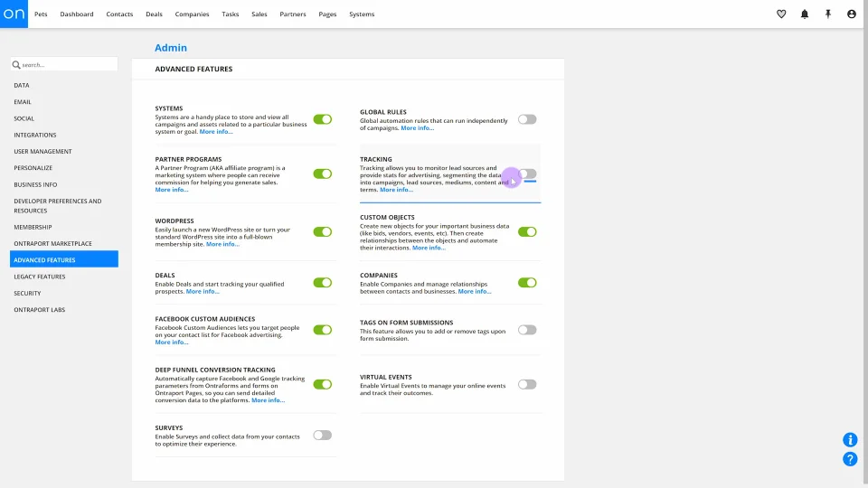The image size is (868, 488).
Task: Enable the Virtual Events toggle
Action: click(527, 384)
